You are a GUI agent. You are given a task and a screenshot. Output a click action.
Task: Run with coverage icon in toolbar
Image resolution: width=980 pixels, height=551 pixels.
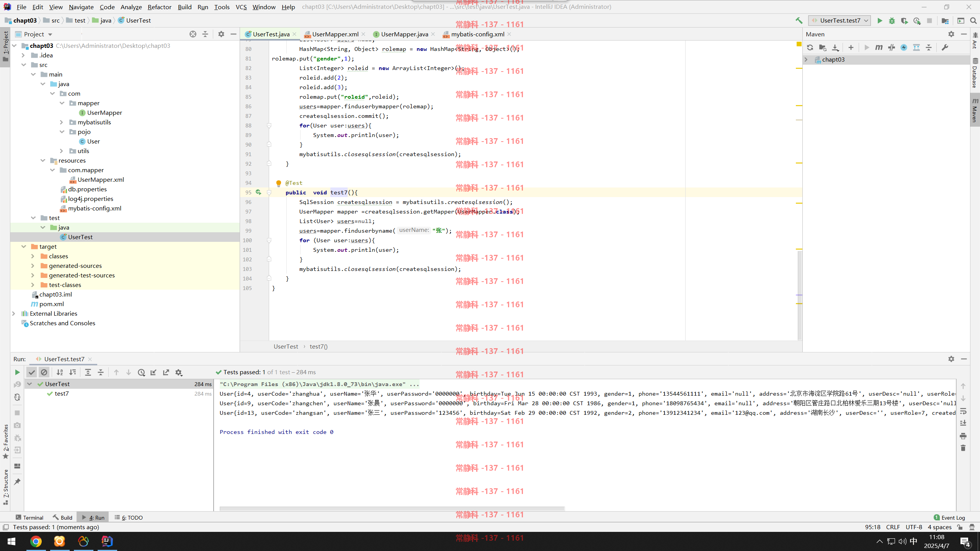pos(904,21)
